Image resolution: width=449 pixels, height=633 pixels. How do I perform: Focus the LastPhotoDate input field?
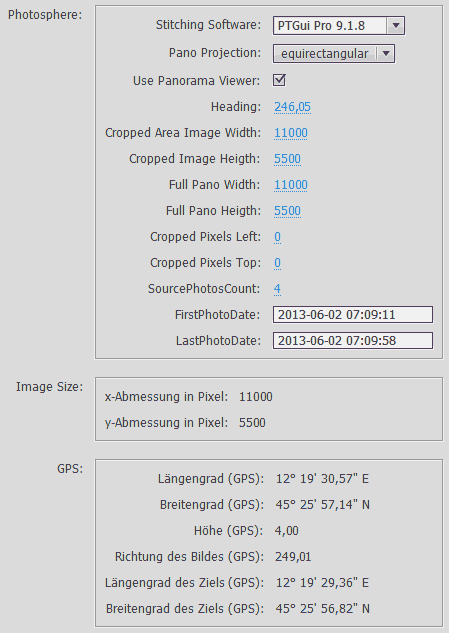[353, 340]
